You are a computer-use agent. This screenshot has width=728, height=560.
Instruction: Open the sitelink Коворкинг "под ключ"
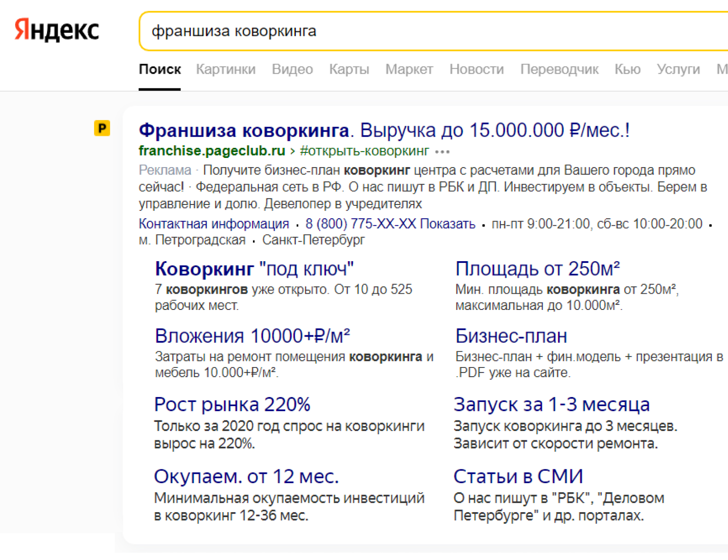click(x=254, y=268)
